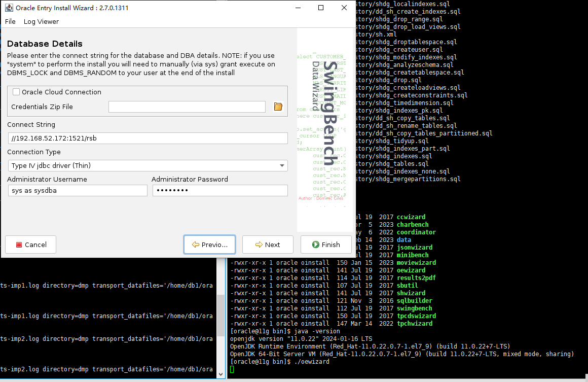Click the Oracle Entry Install Wizard title icon
Screen dimensions: 588x382
9,8
